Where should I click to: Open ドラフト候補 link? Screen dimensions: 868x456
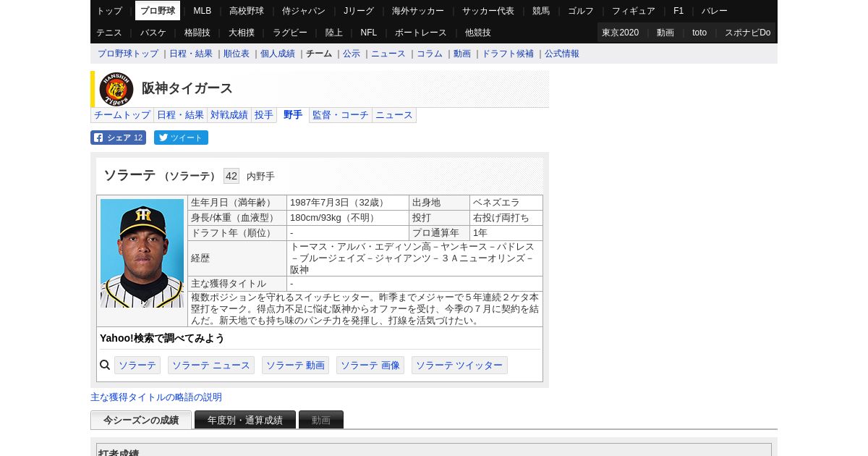click(x=508, y=54)
